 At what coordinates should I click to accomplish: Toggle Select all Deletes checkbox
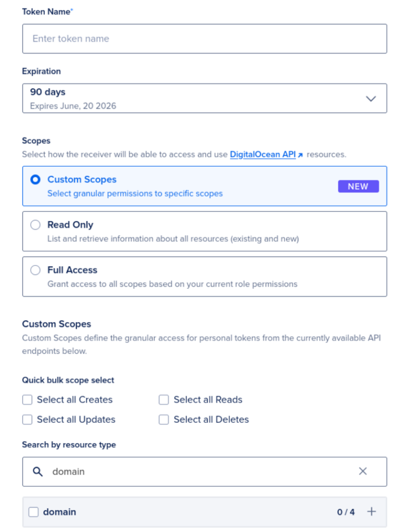(x=164, y=420)
